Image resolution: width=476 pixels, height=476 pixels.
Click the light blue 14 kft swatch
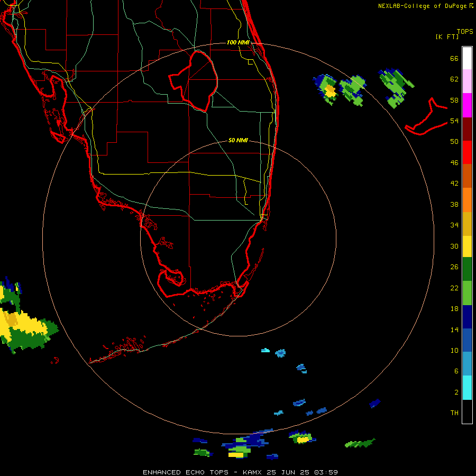point(467,364)
